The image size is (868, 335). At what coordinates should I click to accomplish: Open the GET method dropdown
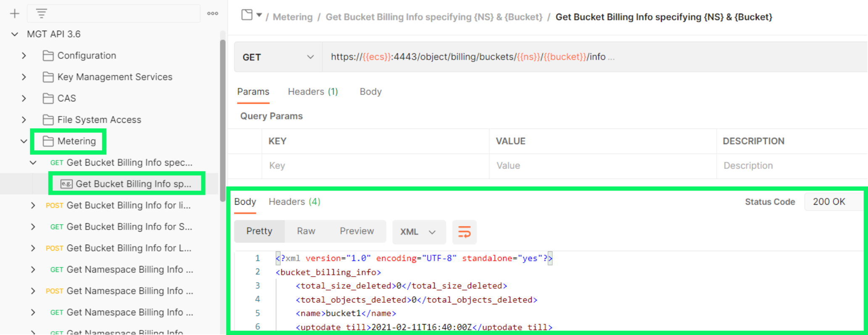278,57
